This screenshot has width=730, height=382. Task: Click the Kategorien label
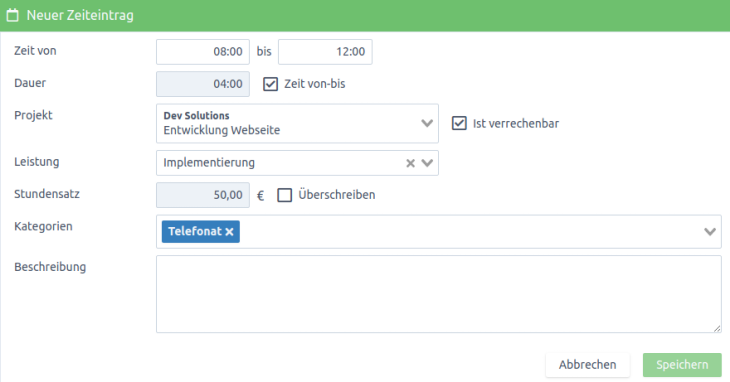pyautogui.click(x=43, y=227)
